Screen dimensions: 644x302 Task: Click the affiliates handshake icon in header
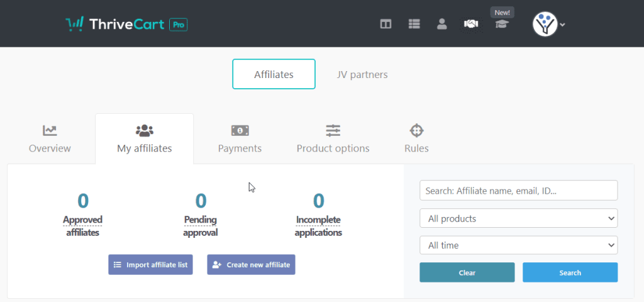[x=471, y=25]
